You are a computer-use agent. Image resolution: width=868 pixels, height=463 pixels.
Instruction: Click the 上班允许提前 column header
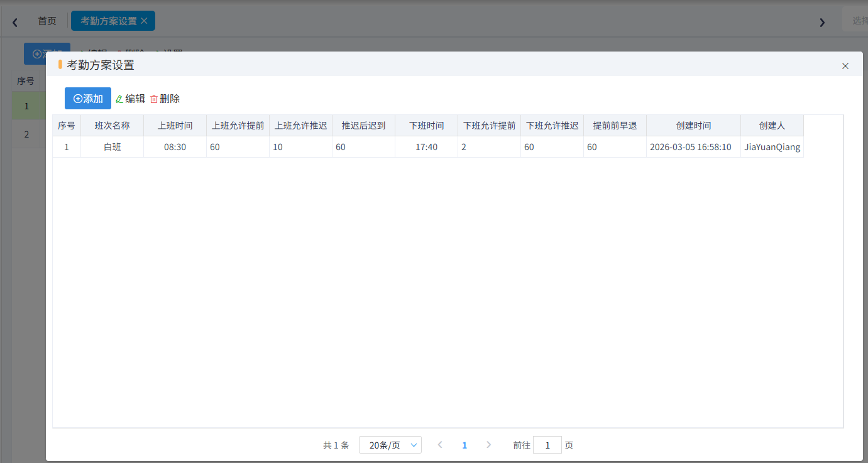238,126
